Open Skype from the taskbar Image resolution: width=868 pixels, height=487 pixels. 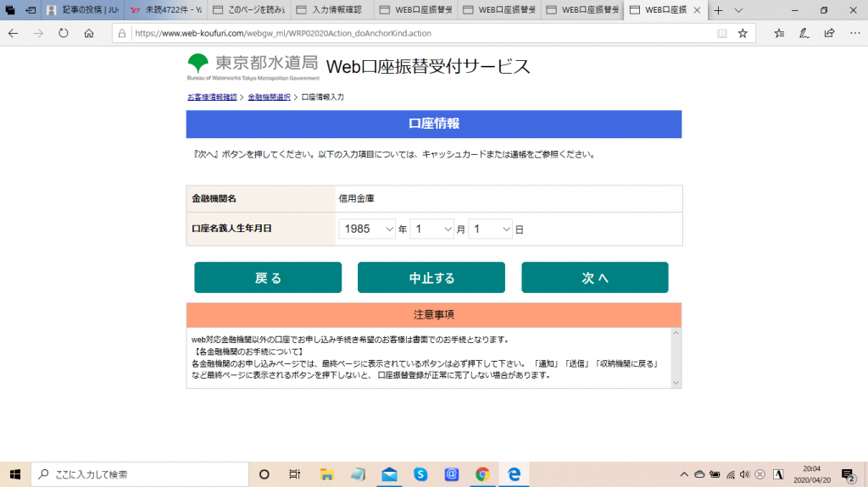click(420, 474)
